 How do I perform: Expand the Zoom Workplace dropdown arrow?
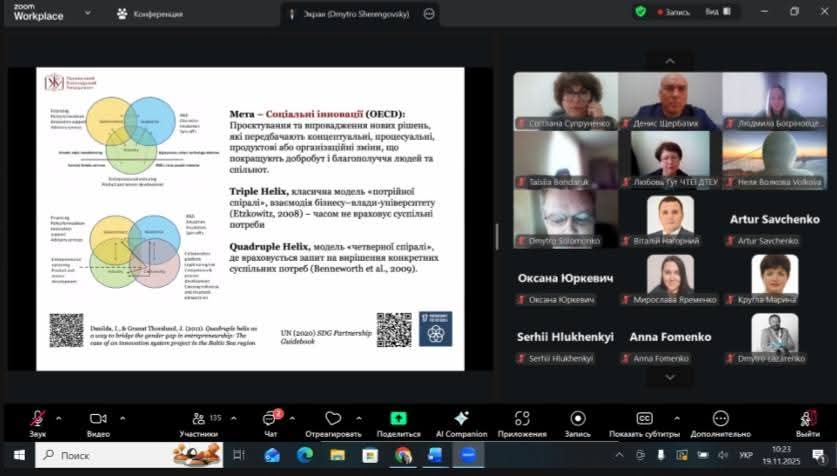click(x=87, y=13)
